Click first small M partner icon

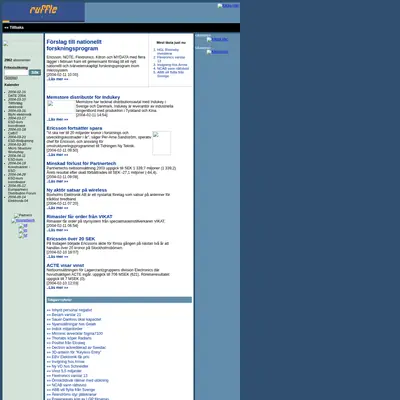pos(23,226)
